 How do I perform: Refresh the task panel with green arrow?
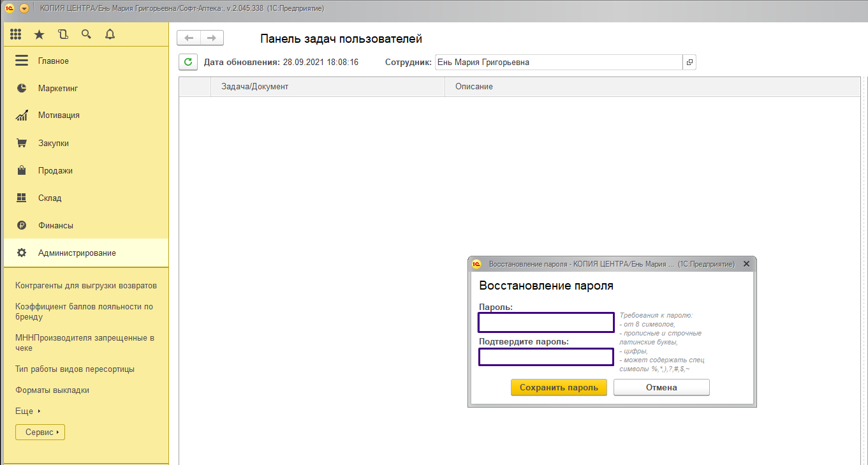point(188,62)
